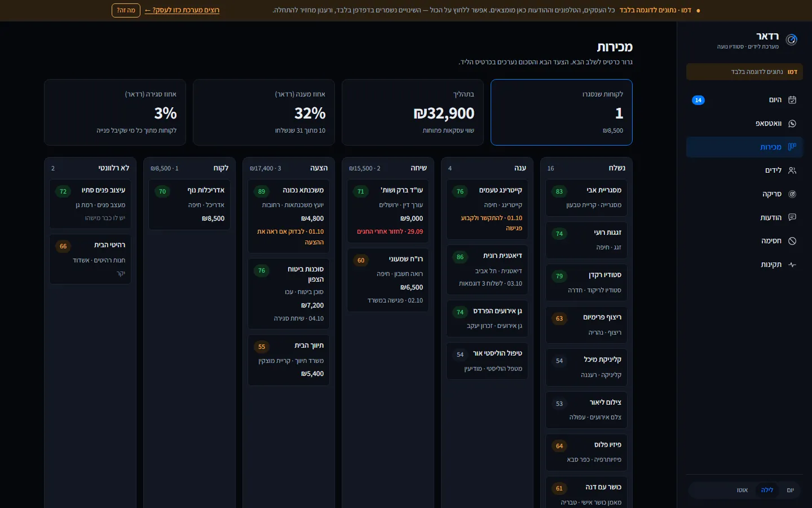Open the עו"ד ברק ושות' lead card
Screen dimensions: 812x508
388,211
